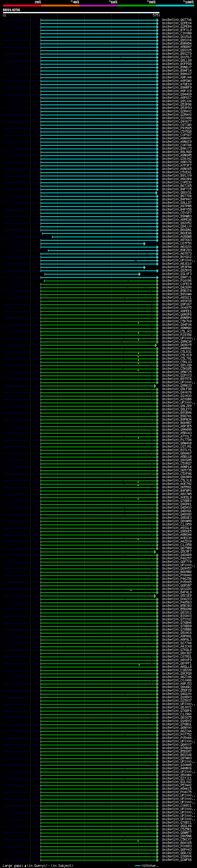197x868 pixels.
Task: Select the UniRef100_P00883 label
Action: click(177, 847)
